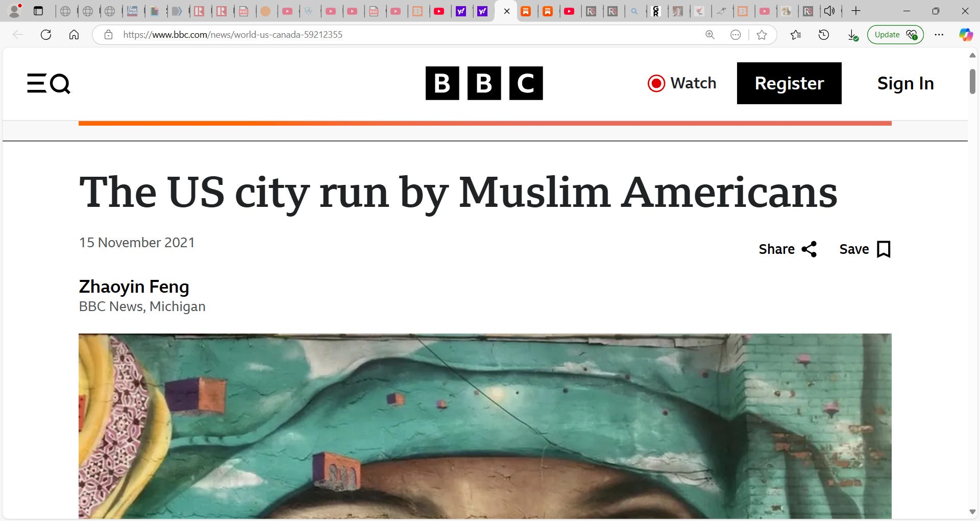Switch to the tab playing audio
Image resolution: width=980 pixels, height=521 pixels.
(829, 11)
